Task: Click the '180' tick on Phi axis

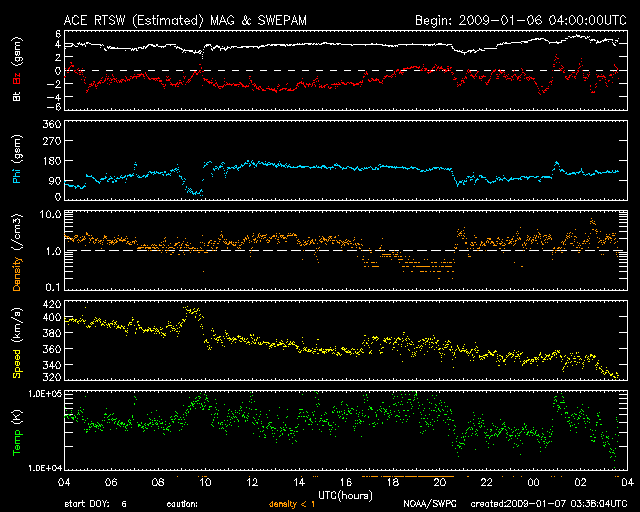Action: [52, 161]
